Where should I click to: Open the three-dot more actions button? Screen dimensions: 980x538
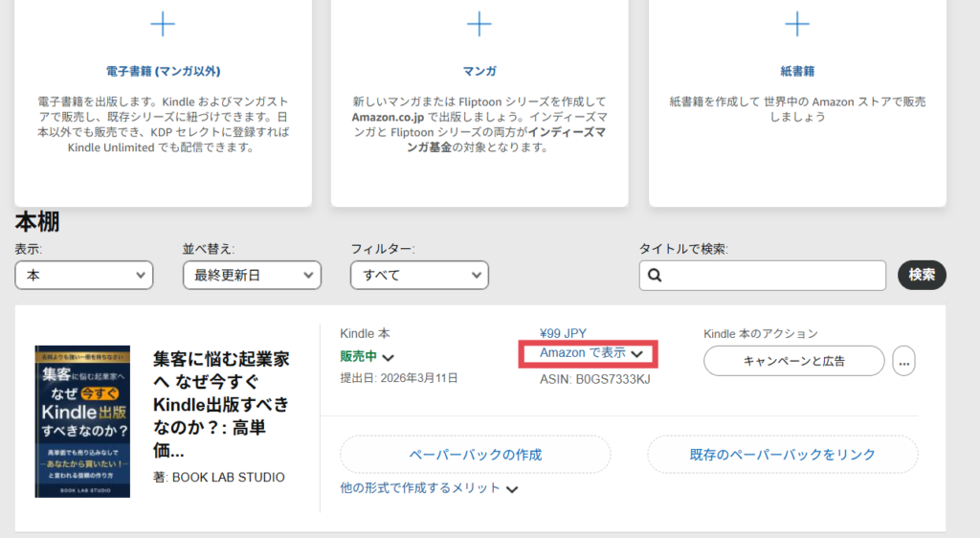903,361
